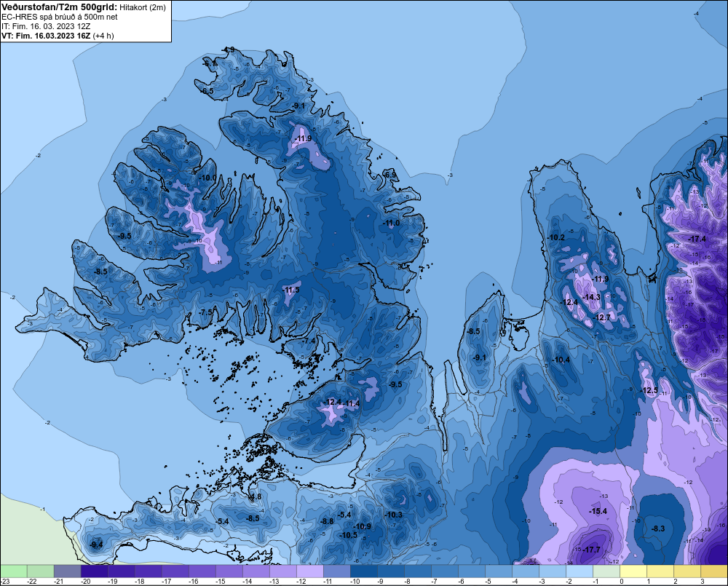
Task: Click the '-7.5' temperature value on map
Action: point(206,312)
